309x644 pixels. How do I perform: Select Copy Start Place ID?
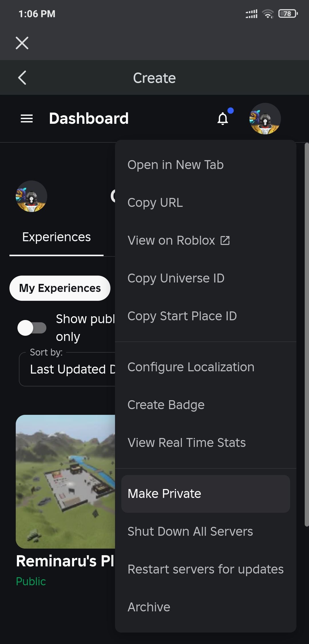[x=205, y=316]
